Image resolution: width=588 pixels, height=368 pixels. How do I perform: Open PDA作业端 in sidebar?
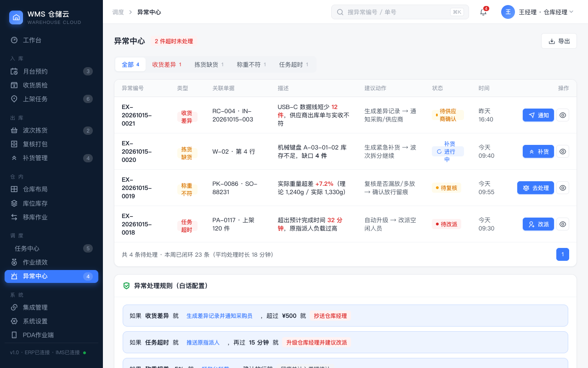[51, 335]
